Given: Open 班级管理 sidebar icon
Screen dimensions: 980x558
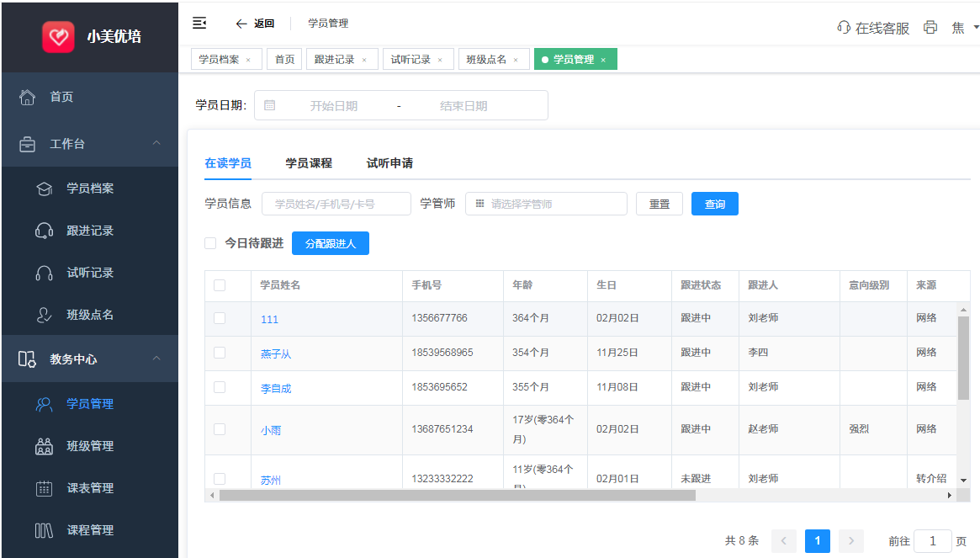Looking at the screenshot, I should (45, 446).
